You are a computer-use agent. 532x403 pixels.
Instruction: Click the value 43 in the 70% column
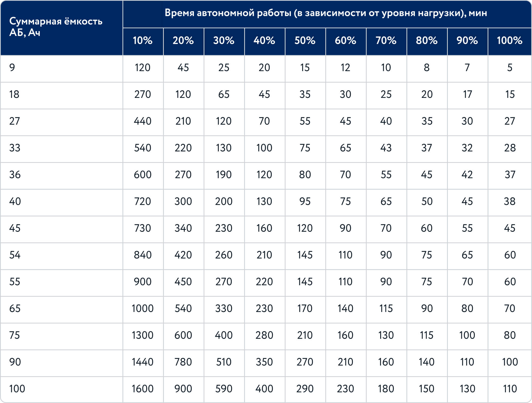[386, 148]
